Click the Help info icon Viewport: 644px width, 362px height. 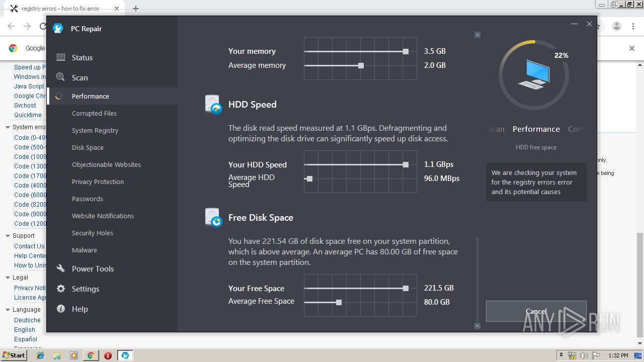click(x=61, y=309)
